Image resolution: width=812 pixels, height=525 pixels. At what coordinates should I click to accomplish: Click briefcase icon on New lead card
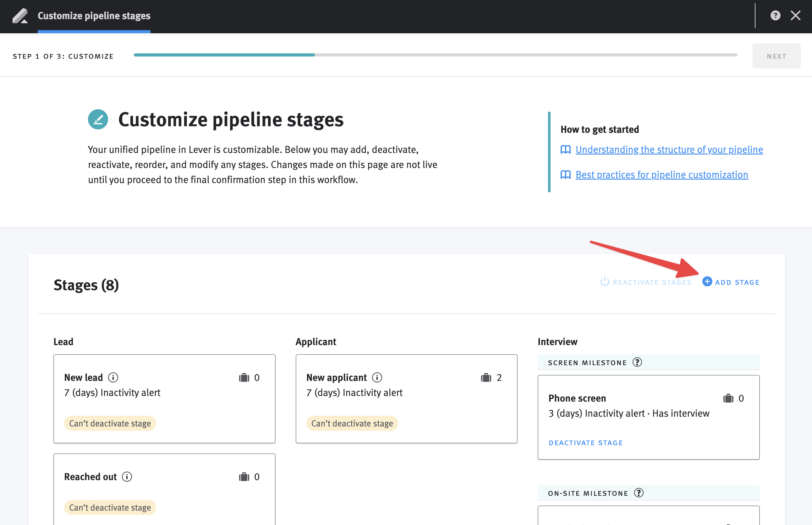click(244, 377)
